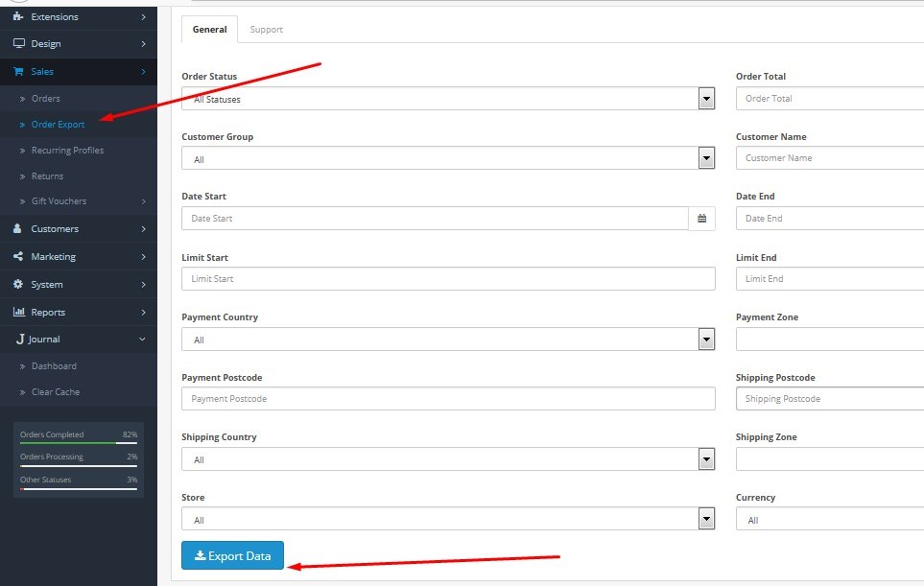
Task: Click the Limit End input field
Action: [830, 278]
